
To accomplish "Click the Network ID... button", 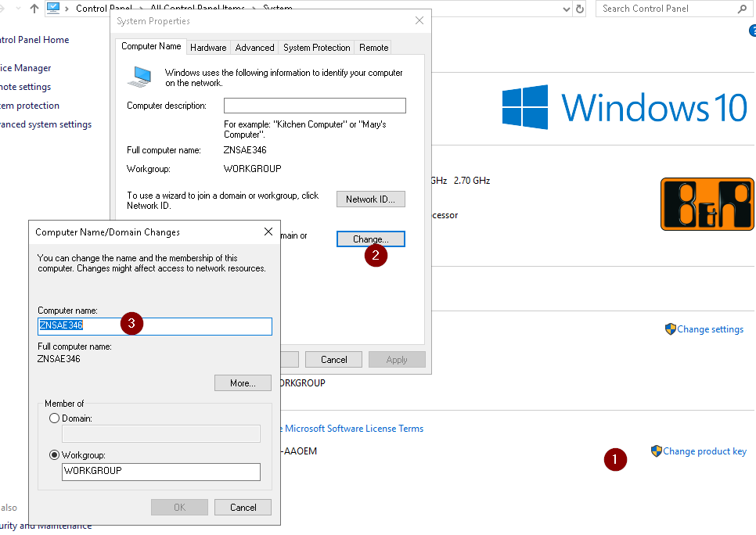I will [371, 199].
